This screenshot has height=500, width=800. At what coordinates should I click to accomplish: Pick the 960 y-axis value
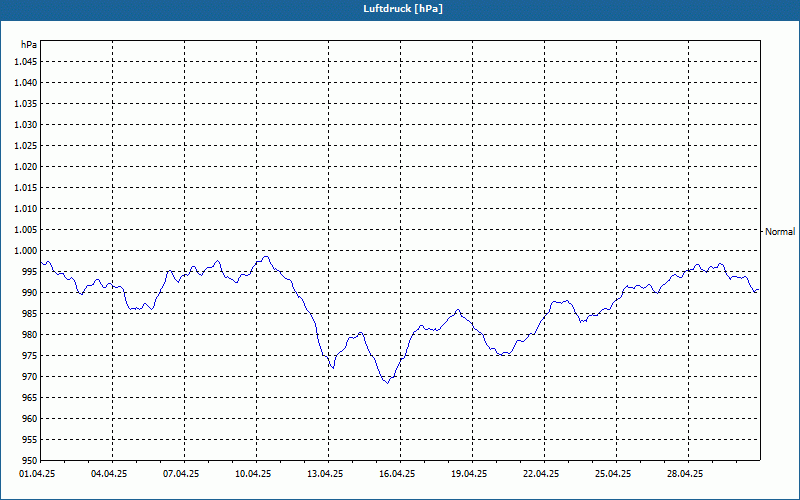pyautogui.click(x=30, y=418)
